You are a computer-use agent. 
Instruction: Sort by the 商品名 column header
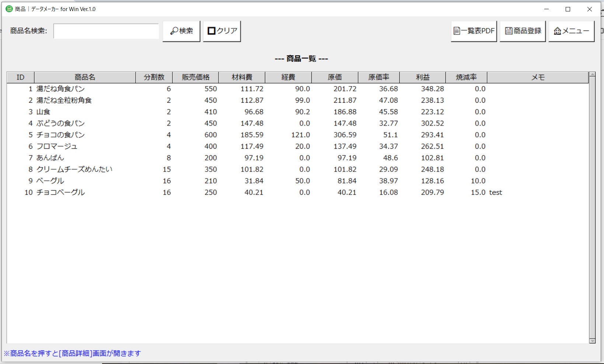85,77
